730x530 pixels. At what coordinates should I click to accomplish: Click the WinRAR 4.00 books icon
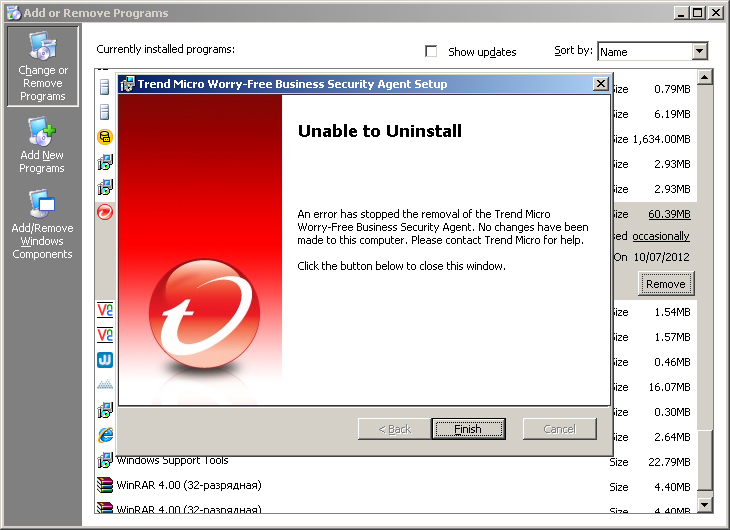(105, 485)
